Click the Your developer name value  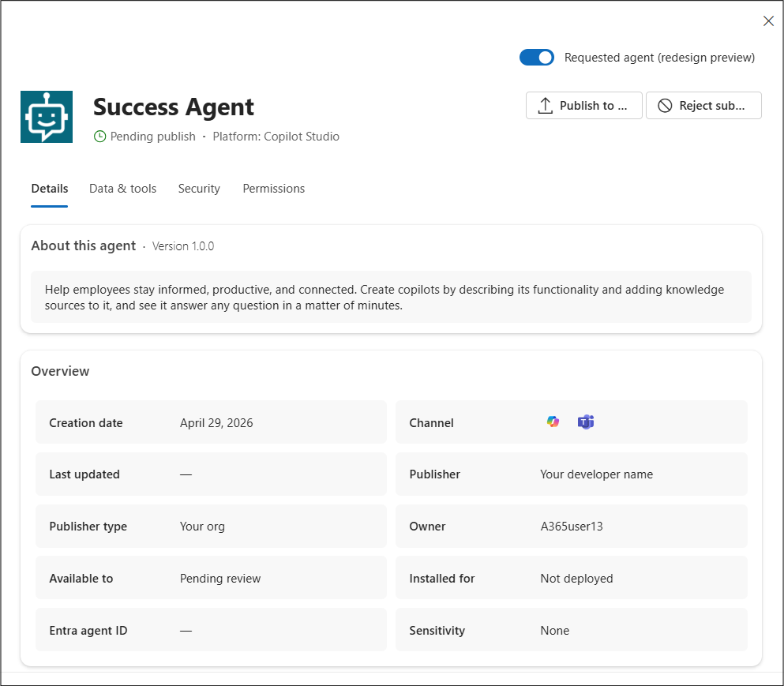tap(597, 474)
